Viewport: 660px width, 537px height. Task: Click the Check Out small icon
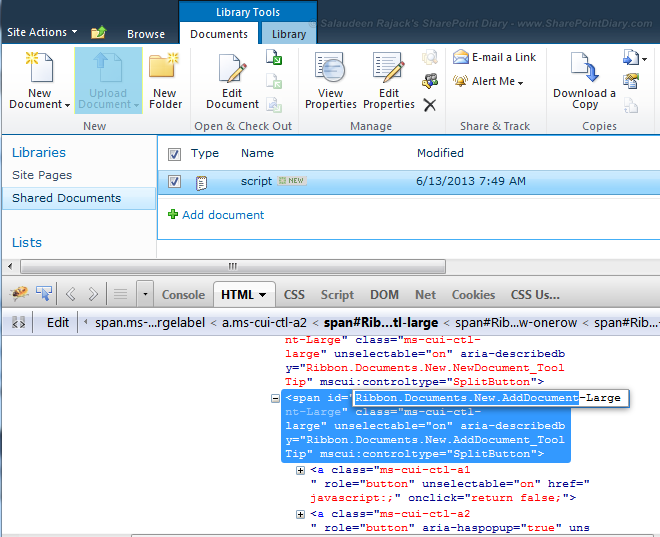point(274,57)
